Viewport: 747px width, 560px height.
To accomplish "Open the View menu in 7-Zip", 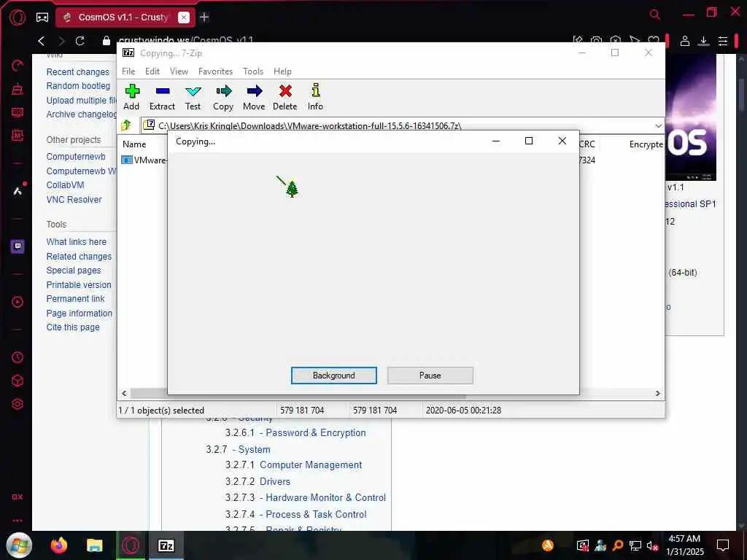I will click(179, 71).
